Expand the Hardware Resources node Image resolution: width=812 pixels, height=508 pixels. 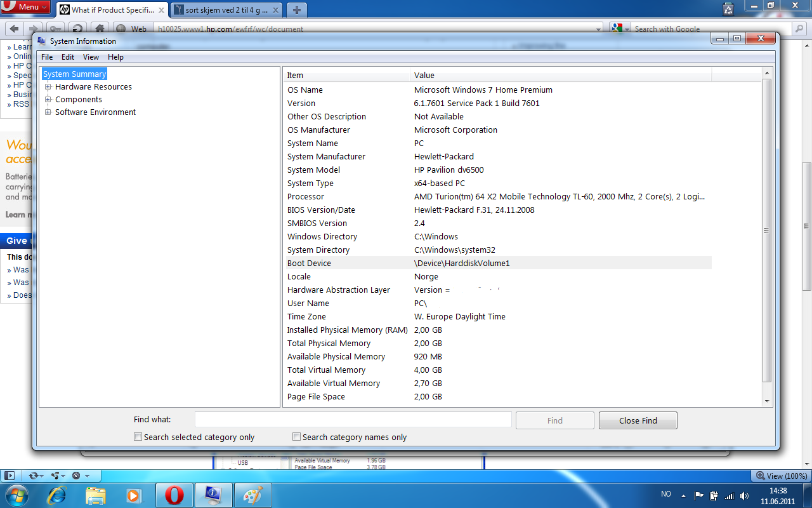[48, 87]
